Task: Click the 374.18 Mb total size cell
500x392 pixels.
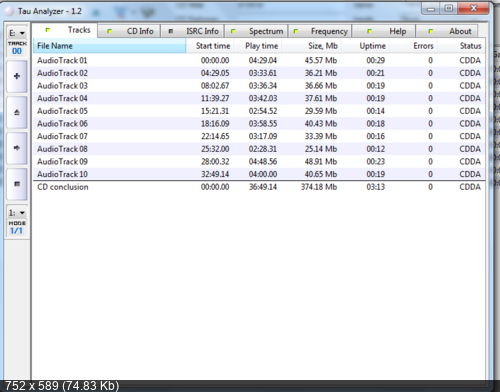Action: tap(319, 187)
